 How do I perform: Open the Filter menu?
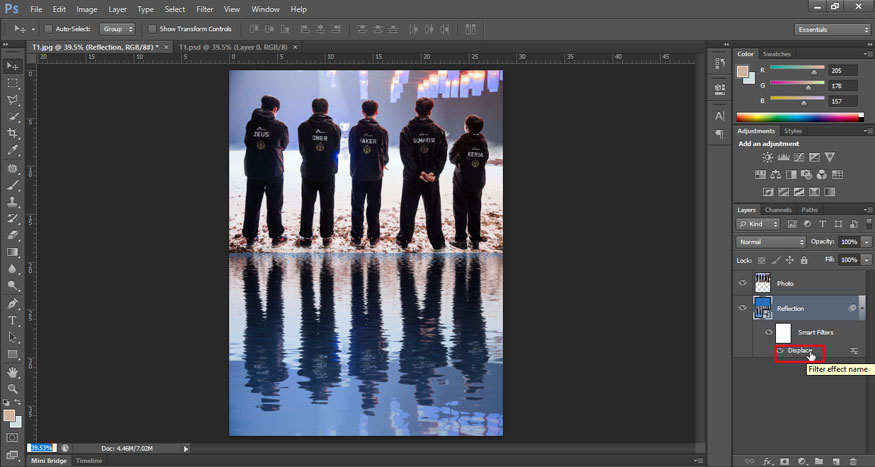coord(204,9)
